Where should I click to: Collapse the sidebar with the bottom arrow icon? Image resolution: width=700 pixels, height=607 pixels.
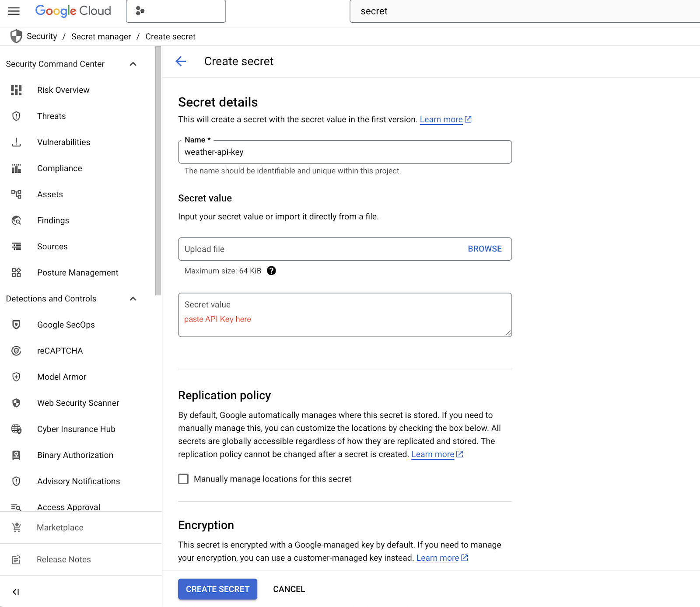(x=16, y=592)
